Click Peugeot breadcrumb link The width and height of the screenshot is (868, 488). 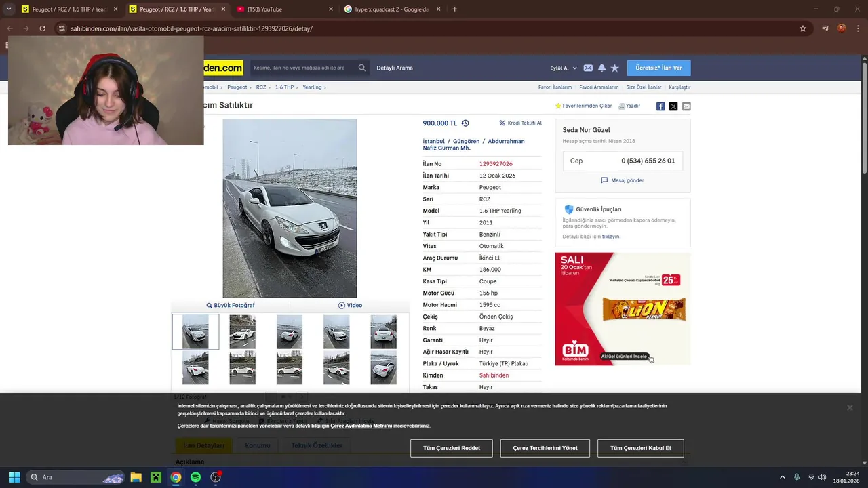click(237, 87)
